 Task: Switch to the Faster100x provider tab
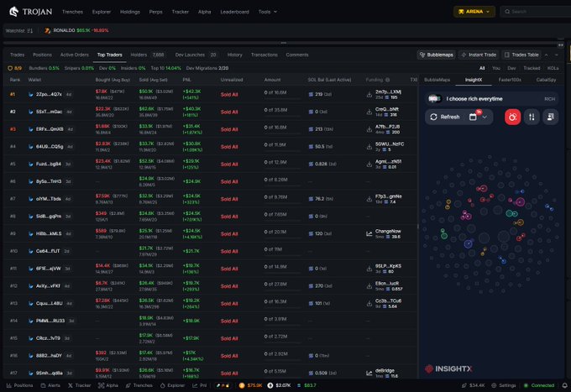coord(510,80)
